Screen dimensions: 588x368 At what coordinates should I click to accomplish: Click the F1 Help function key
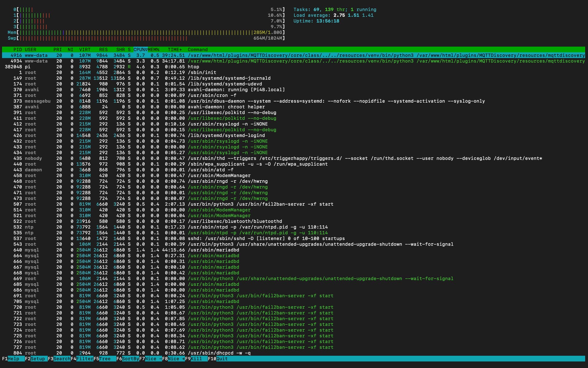[13, 358]
